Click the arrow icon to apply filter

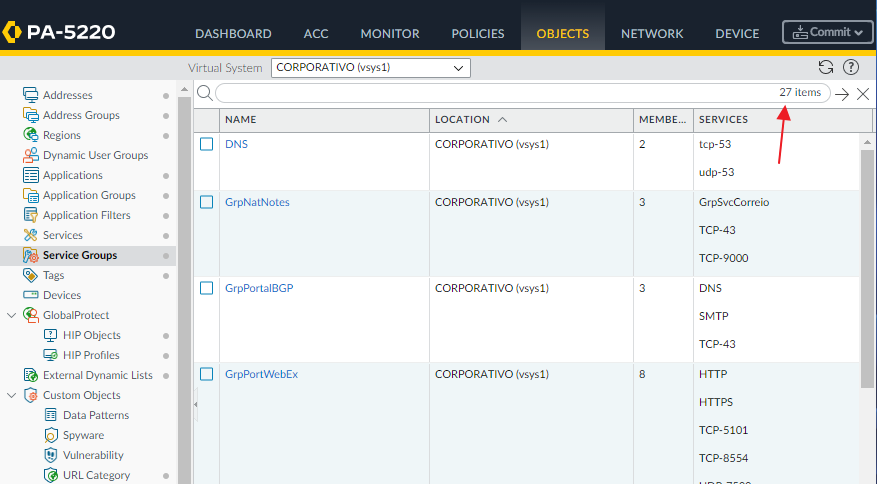coord(842,93)
